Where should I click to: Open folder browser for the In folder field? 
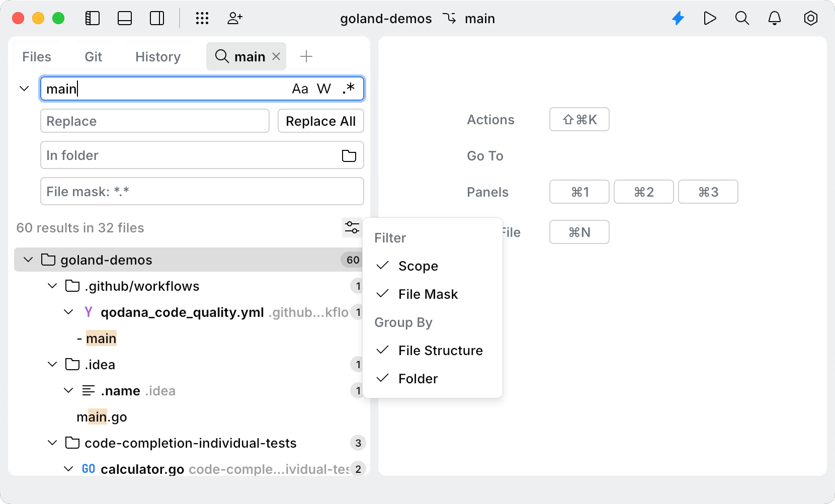tap(349, 155)
